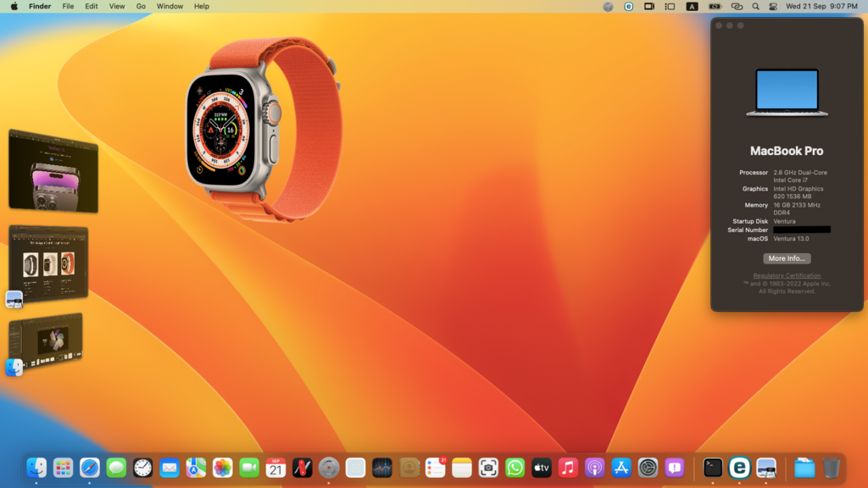This screenshot has height=488, width=868.
Task: Open the App Store icon
Action: pos(621,467)
